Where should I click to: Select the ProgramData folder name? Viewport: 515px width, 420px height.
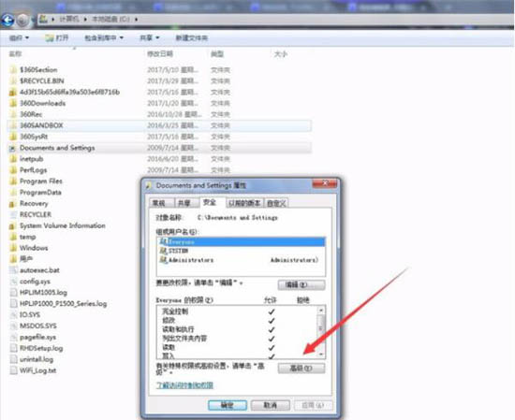click(x=40, y=193)
